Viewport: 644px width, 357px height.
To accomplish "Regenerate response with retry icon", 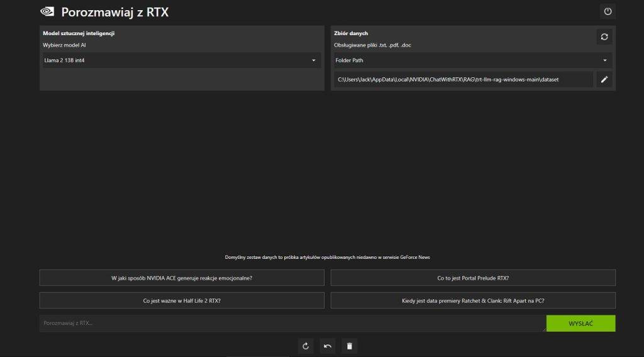I will (x=306, y=346).
